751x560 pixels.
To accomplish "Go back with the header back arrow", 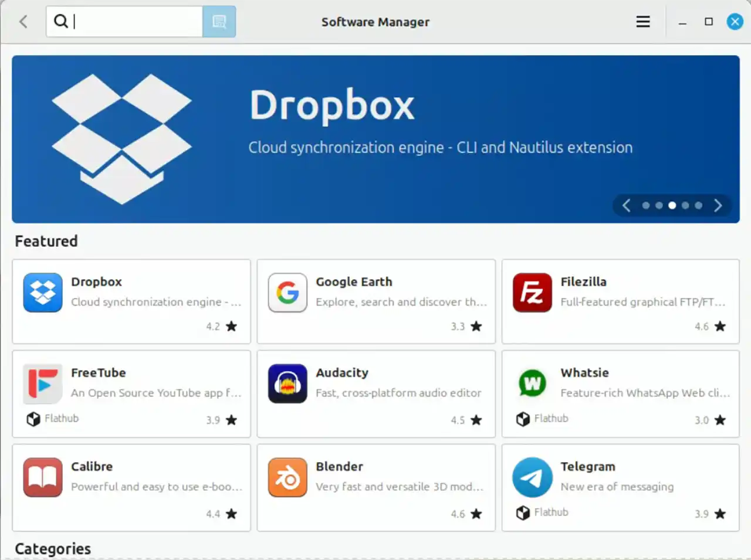I will 23,22.
